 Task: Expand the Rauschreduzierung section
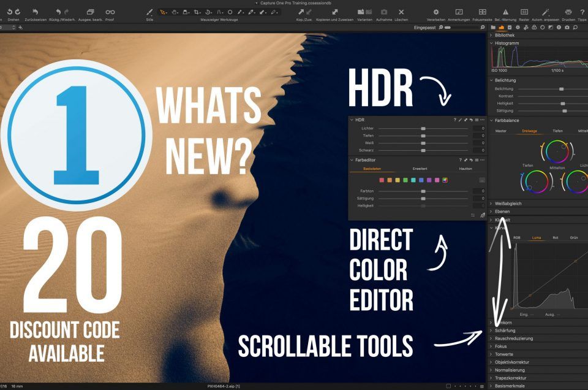click(x=491, y=338)
